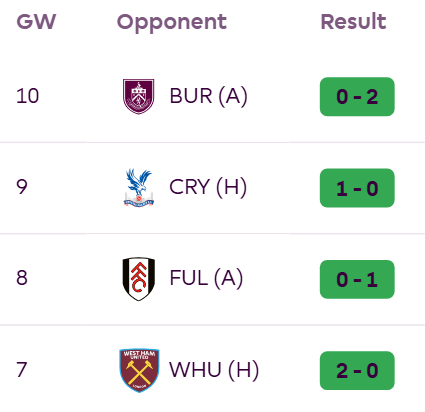
Task: Click the West Ham United crest
Action: pyautogui.click(x=139, y=370)
